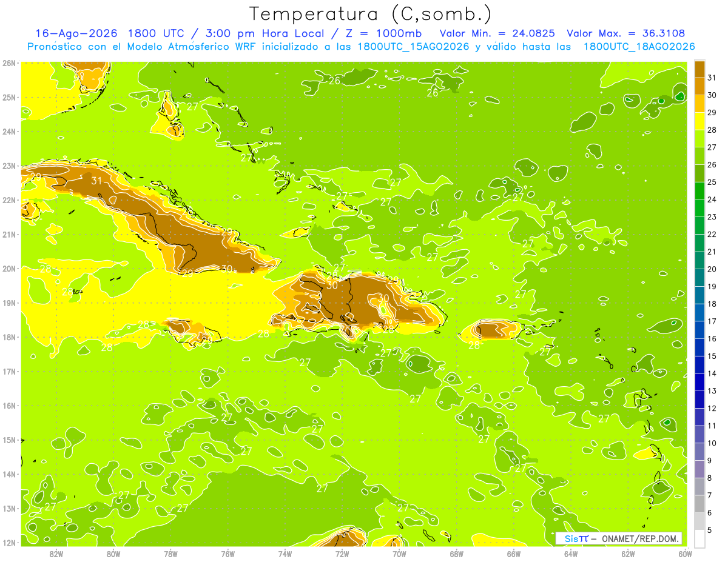Click the 74W longitude label
Viewport: 728px width, 562px height.
(285, 554)
